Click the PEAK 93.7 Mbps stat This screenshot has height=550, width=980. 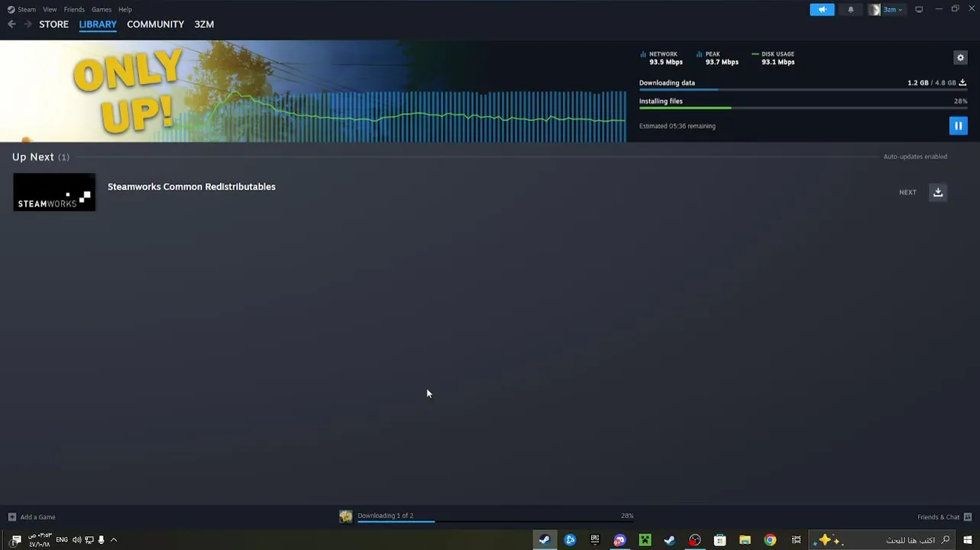[x=717, y=58]
